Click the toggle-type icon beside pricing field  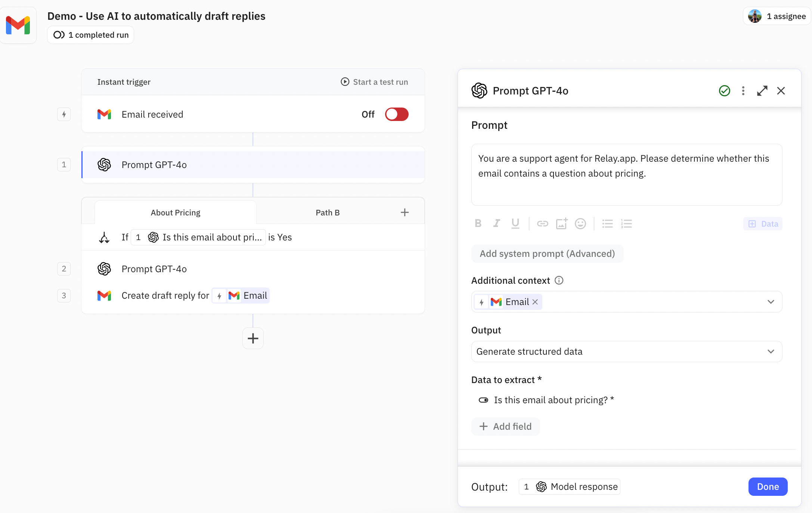pyautogui.click(x=483, y=400)
